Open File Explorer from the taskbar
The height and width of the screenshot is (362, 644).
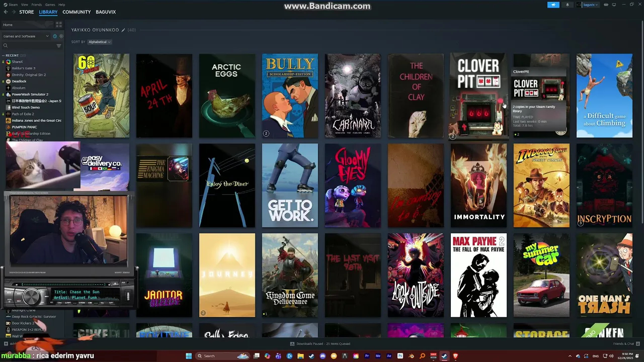click(x=300, y=356)
